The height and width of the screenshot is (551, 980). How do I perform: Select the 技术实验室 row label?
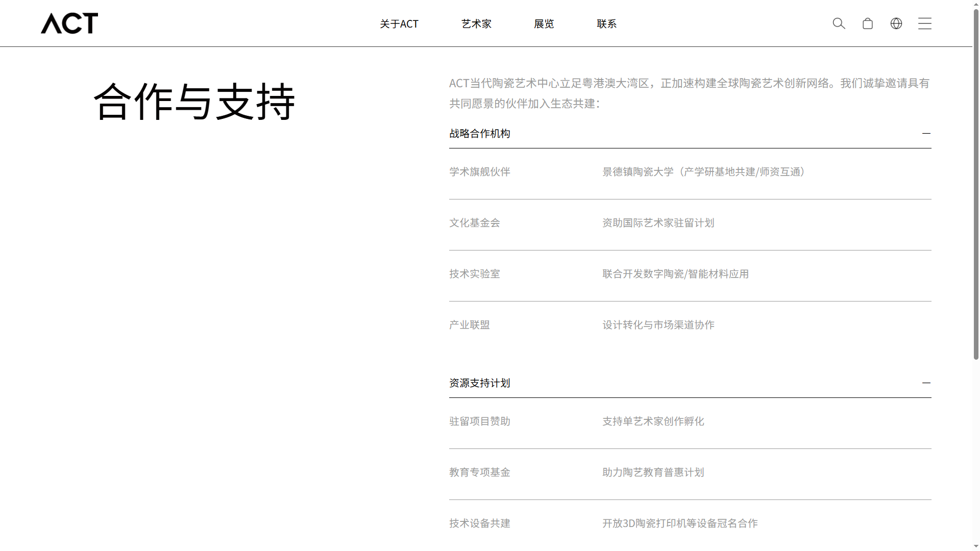click(x=475, y=274)
